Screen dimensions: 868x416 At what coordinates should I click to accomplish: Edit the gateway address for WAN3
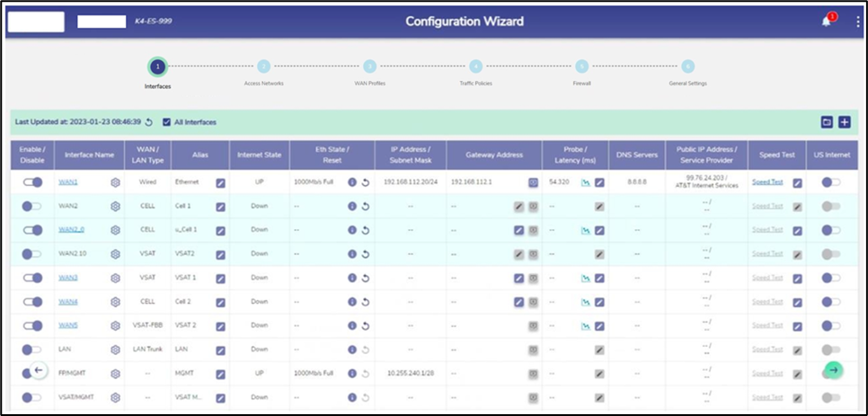518,278
